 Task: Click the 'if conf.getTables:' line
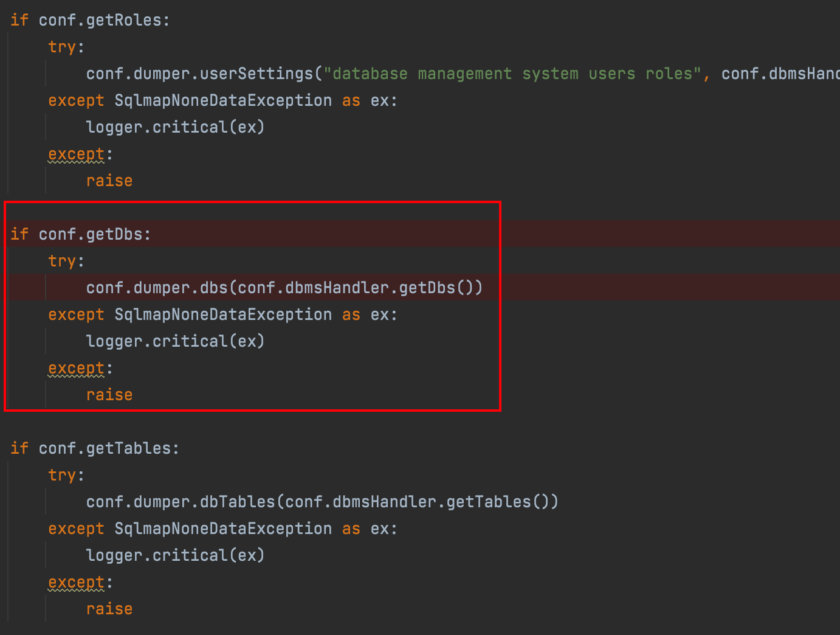(95, 448)
